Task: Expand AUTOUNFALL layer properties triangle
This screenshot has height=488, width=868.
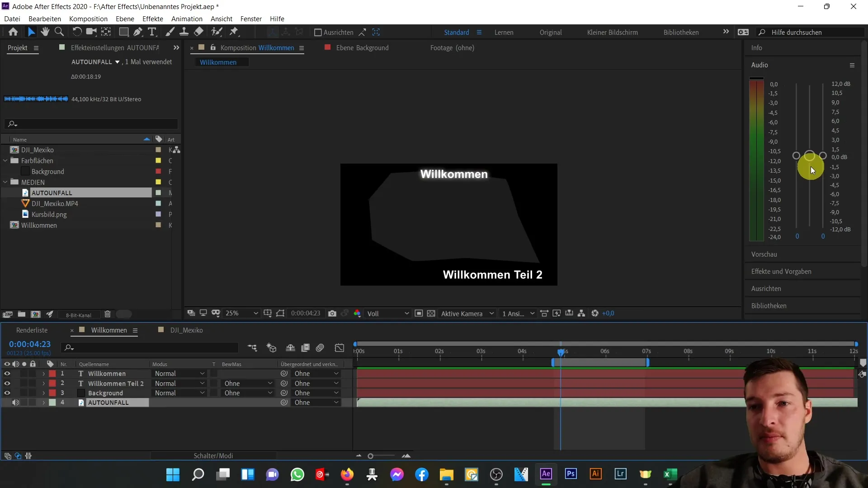Action: pos(43,402)
